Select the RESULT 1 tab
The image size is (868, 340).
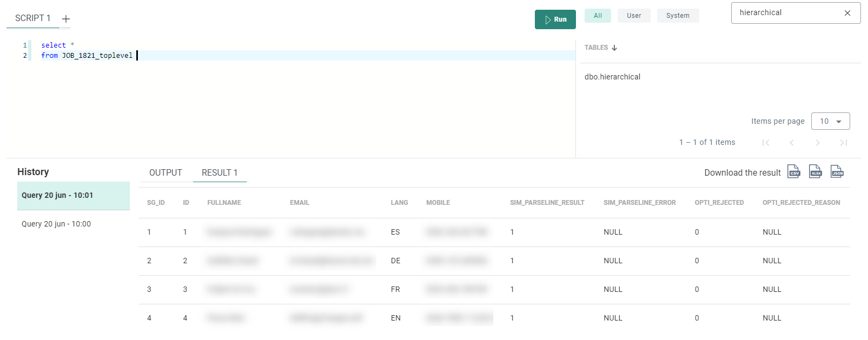click(x=220, y=172)
